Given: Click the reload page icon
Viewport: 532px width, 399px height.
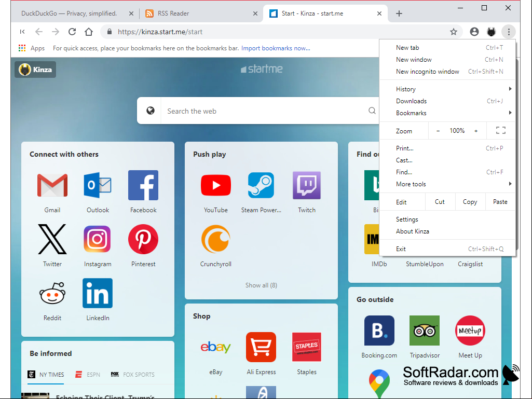Looking at the screenshot, I should (x=72, y=32).
